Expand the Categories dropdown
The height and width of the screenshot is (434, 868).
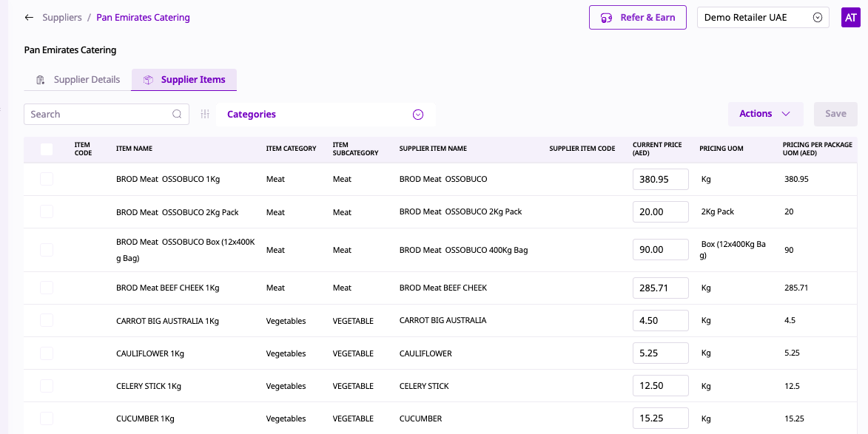click(326, 115)
